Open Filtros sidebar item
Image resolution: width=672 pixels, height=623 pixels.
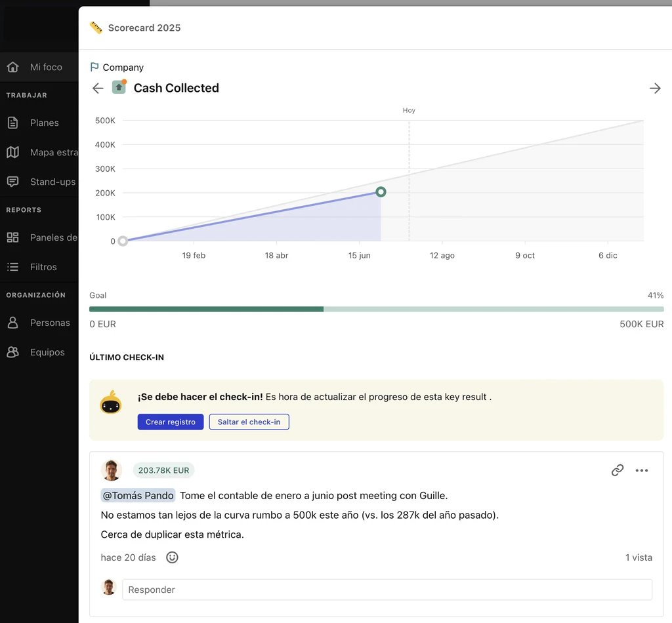pos(39,267)
